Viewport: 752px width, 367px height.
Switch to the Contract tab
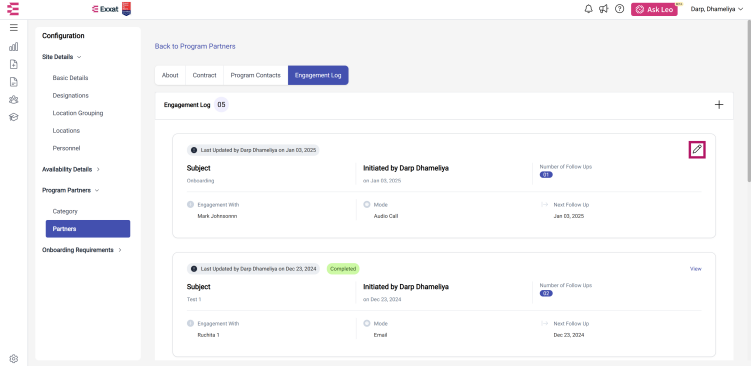coord(204,75)
